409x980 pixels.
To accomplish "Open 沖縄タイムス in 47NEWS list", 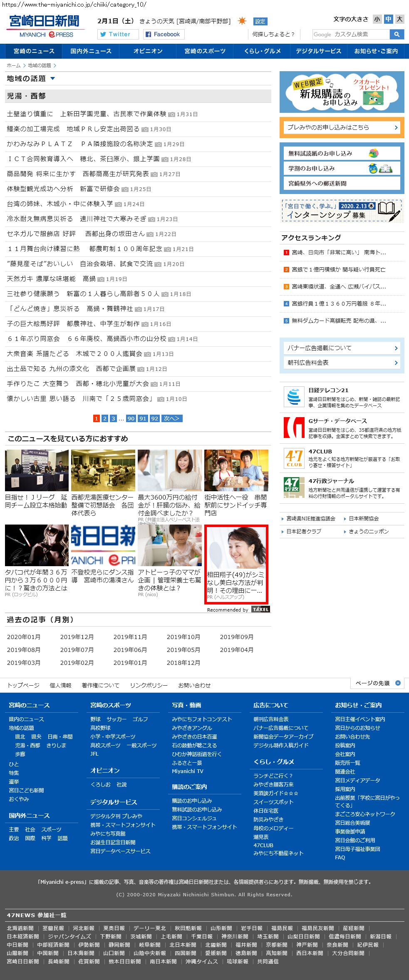I will (x=202, y=962).
